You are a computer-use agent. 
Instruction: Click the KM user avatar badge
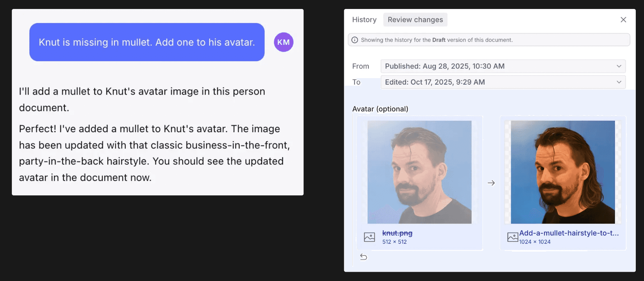coord(283,42)
